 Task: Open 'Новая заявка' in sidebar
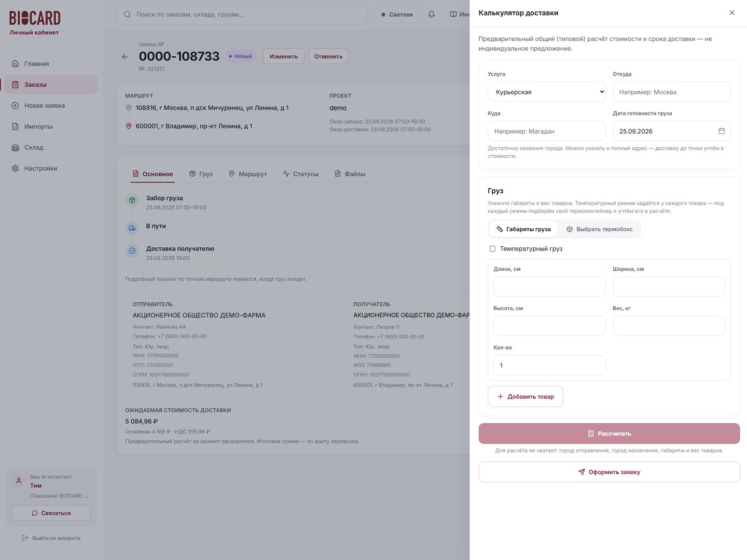51,106
